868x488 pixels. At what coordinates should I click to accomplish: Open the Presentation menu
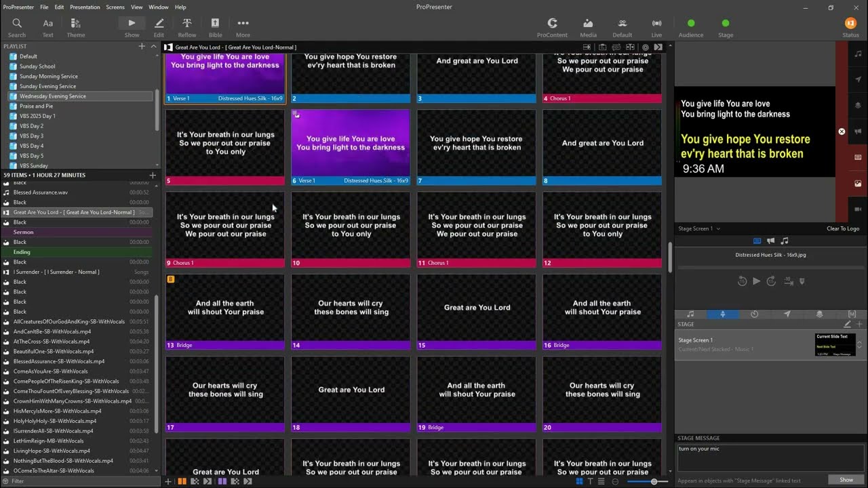pos(85,7)
